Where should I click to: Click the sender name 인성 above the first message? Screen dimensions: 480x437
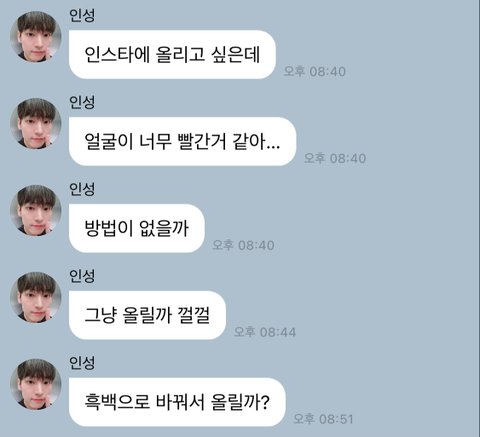click(x=82, y=15)
